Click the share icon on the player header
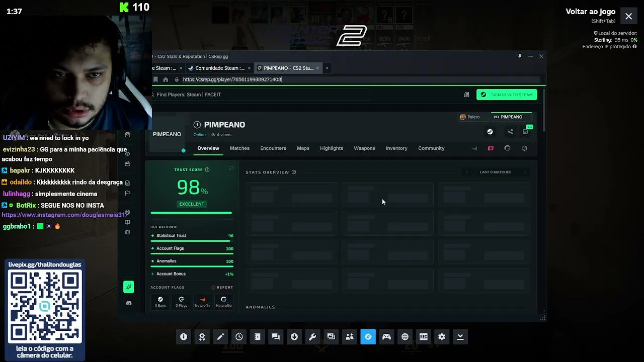644x362 pixels. 510,132
